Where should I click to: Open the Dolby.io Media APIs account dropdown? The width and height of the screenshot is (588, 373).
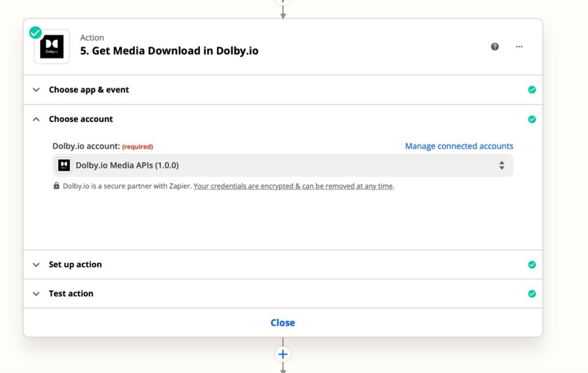pos(283,165)
